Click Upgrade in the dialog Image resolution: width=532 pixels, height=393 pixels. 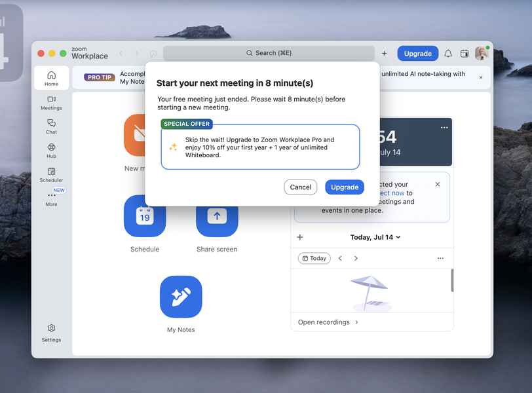pyautogui.click(x=345, y=187)
